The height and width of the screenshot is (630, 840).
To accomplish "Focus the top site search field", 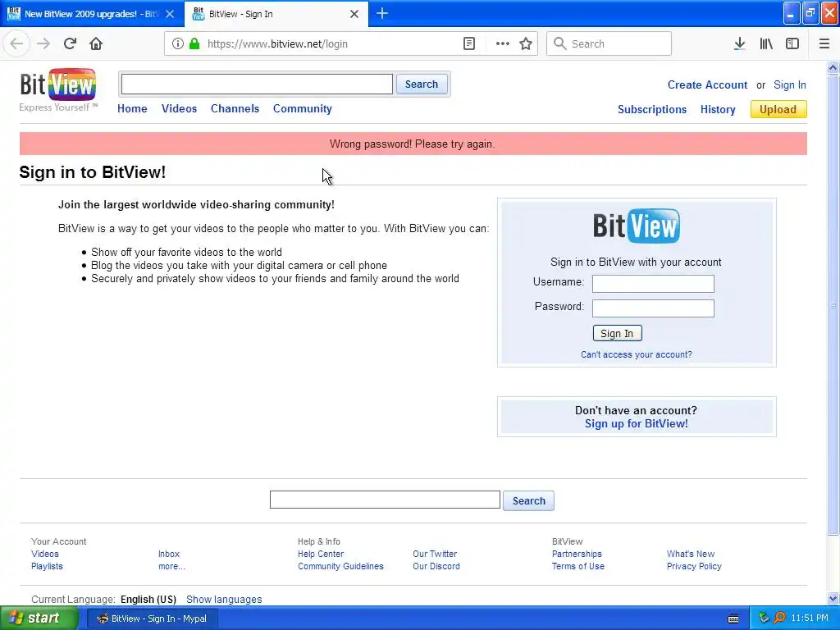I will point(257,84).
